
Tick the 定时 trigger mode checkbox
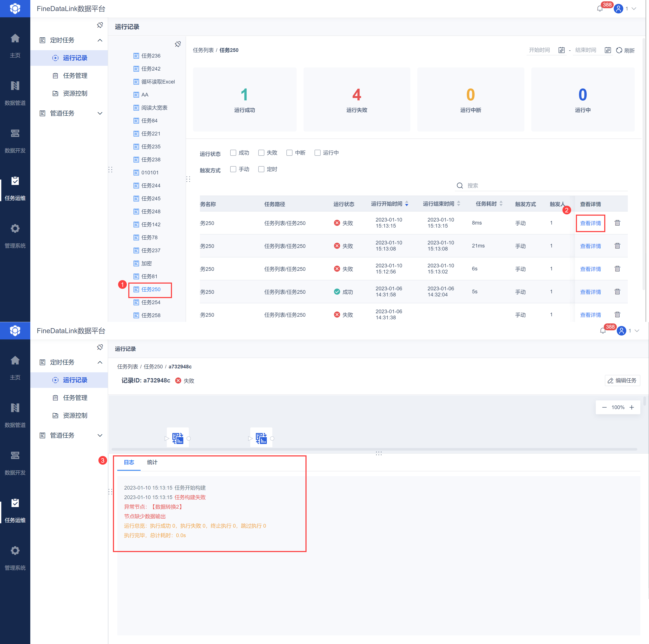(x=261, y=169)
